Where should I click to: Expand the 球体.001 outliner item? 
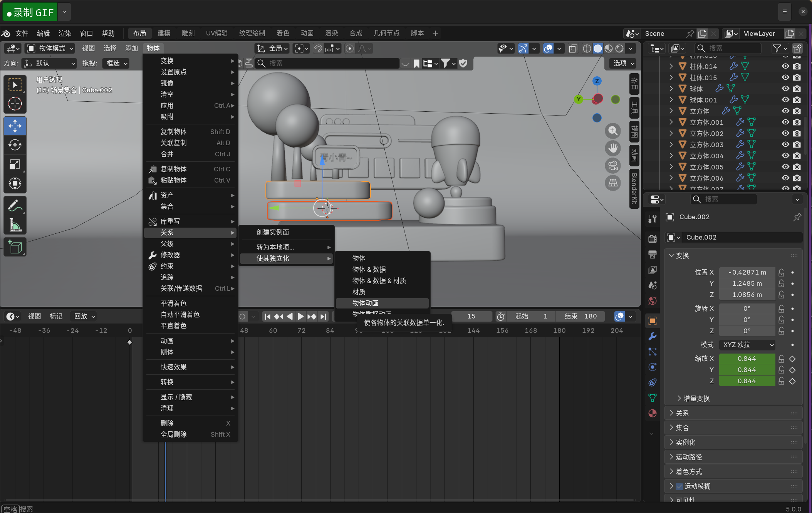point(671,100)
